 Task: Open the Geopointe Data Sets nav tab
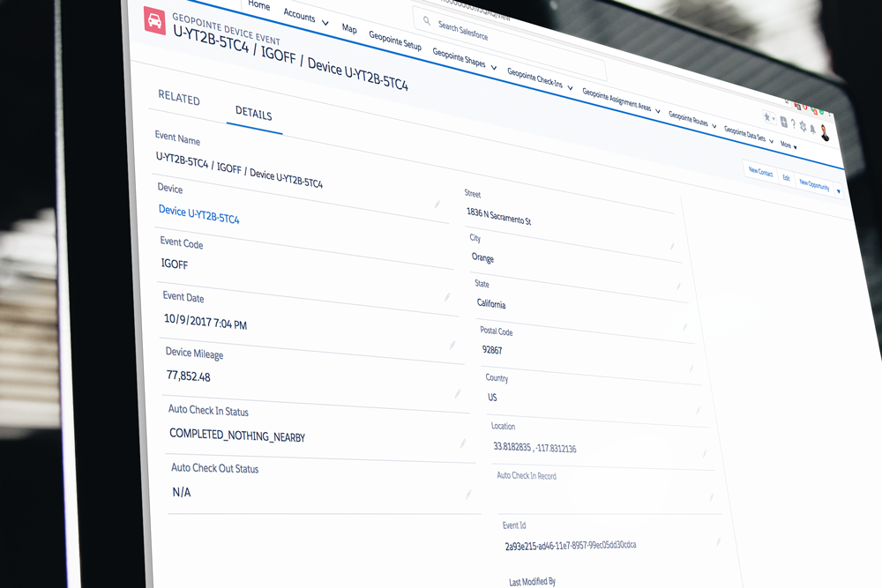click(744, 134)
